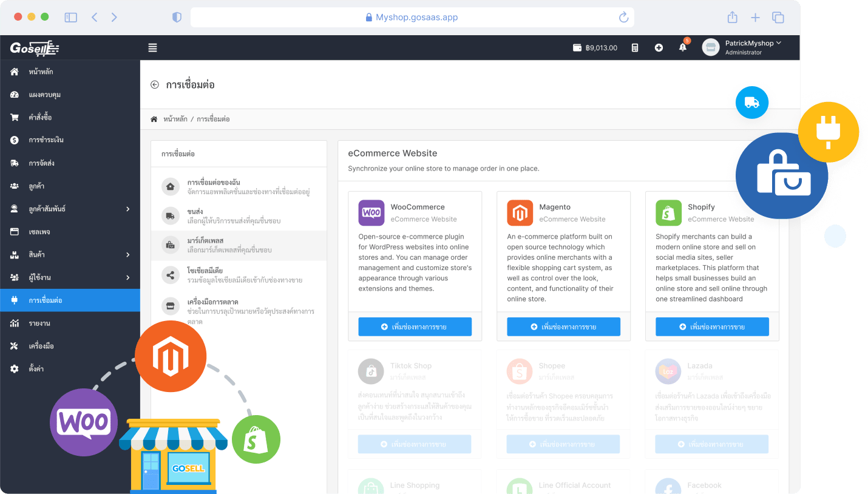Click the GoSell logo in the sidebar header

pyautogui.click(x=34, y=48)
